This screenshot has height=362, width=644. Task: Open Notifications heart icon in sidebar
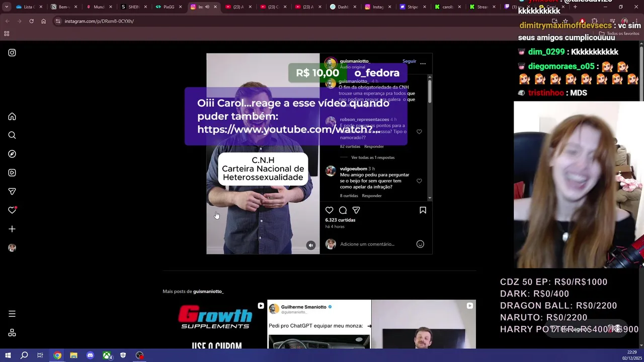[x=12, y=210]
